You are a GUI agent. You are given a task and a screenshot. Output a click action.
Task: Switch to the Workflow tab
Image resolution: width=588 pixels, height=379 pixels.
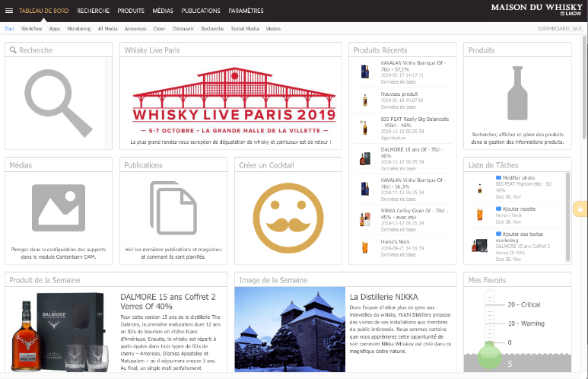point(31,28)
